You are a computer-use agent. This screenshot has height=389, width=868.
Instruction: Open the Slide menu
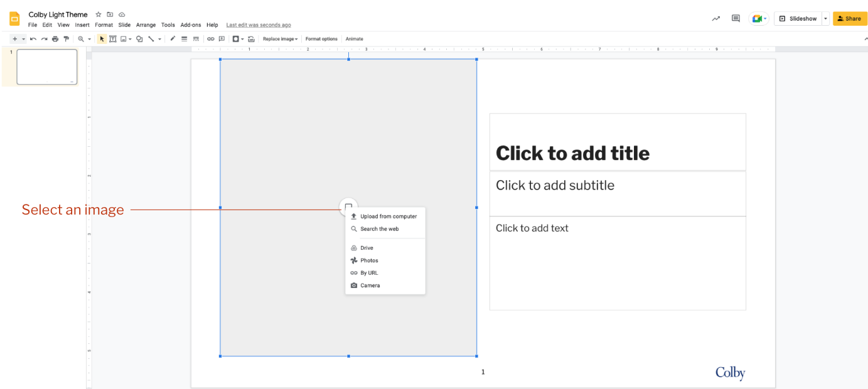coord(124,25)
